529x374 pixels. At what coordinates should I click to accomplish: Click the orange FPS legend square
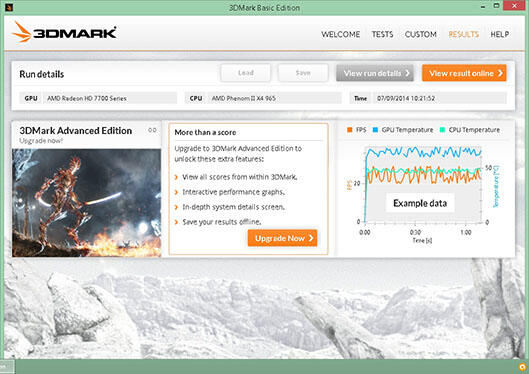350,130
